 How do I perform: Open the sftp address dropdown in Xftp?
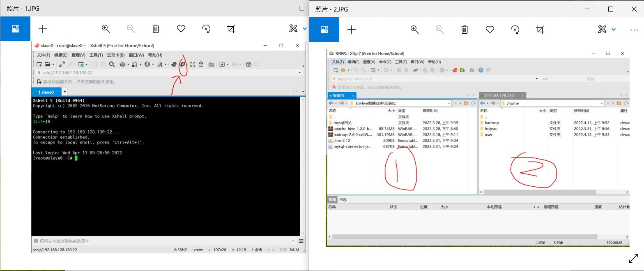click(x=536, y=79)
